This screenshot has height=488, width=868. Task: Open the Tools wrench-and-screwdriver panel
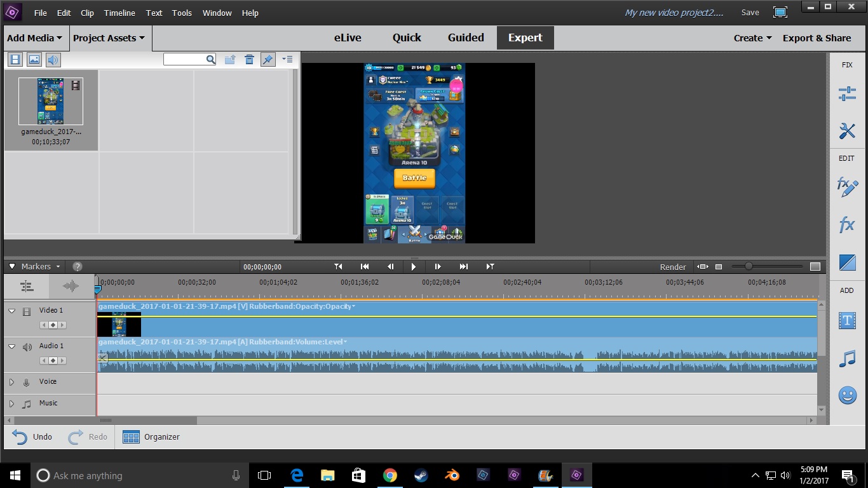[847, 131]
